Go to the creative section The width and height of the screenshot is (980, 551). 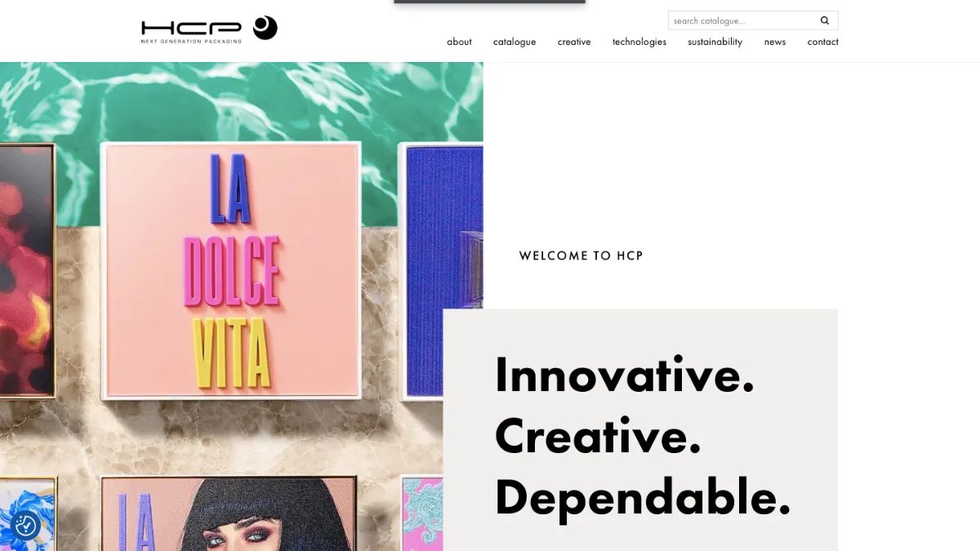(x=574, y=42)
